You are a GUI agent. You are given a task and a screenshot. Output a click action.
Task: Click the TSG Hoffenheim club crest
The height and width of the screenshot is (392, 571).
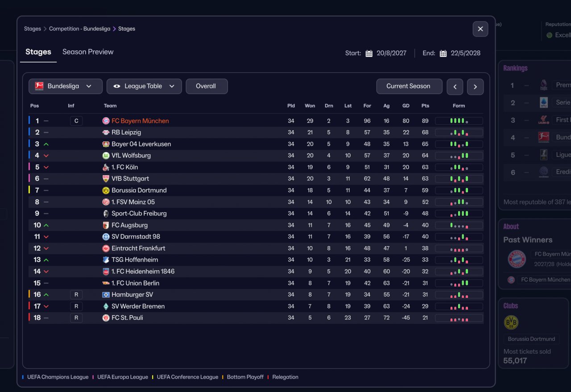click(106, 260)
